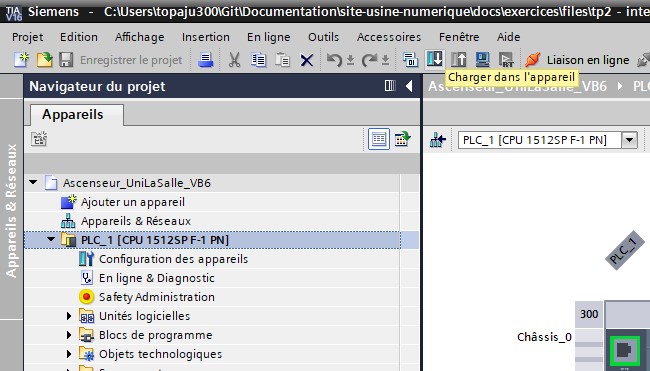Viewport: 650px width, 371px height.
Task: Toggle details view in the Appareils tab
Action: (379, 139)
